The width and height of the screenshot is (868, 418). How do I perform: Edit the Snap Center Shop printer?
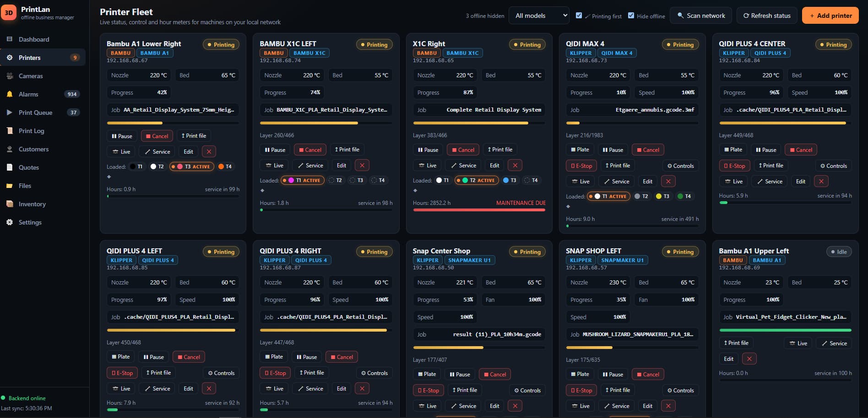[494, 406]
